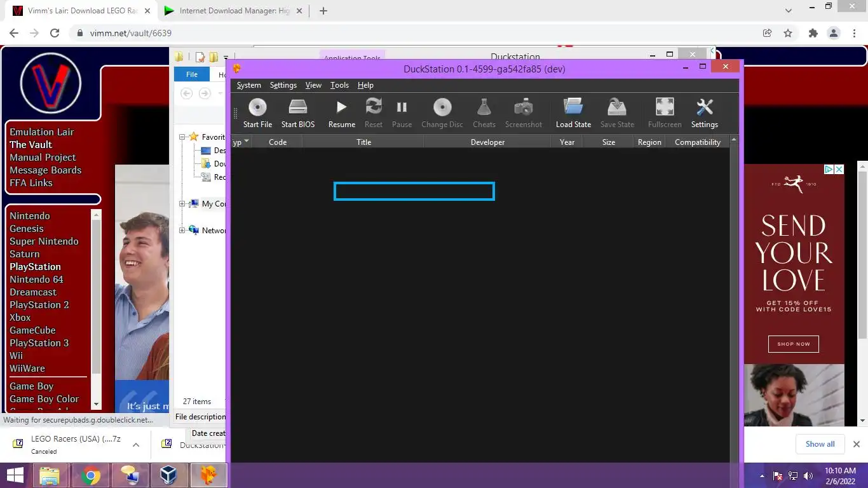Close the Chrome downloads bar
This screenshot has height=488, width=868.
click(856, 444)
